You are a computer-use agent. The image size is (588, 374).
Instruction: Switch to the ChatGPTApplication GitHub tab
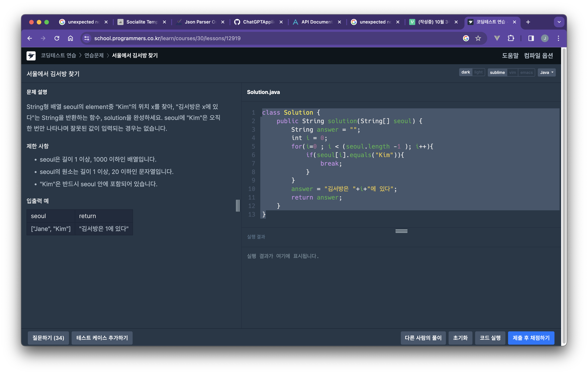point(258,22)
